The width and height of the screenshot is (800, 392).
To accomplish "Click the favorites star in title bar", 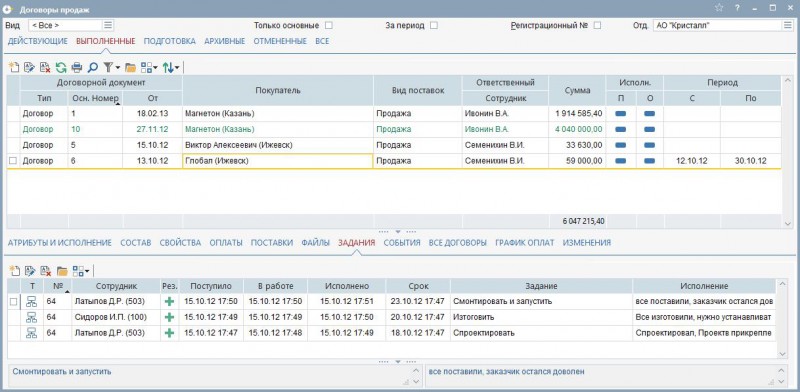I will [719, 8].
